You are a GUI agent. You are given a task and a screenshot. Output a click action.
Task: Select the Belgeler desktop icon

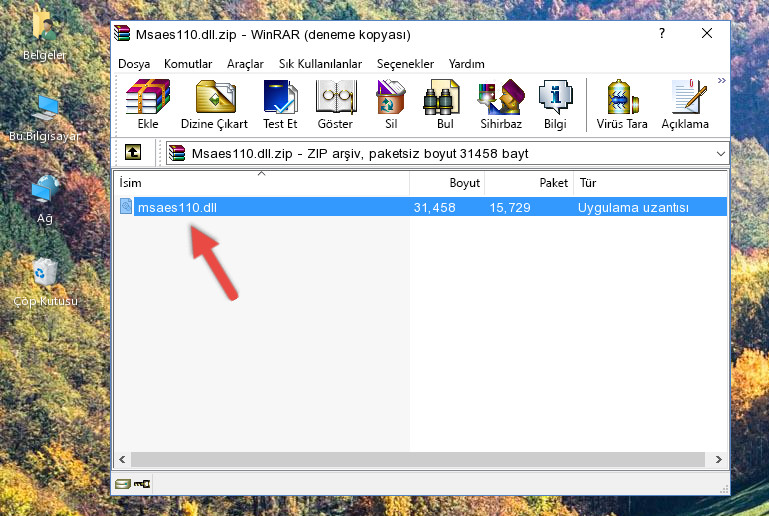pos(45,36)
